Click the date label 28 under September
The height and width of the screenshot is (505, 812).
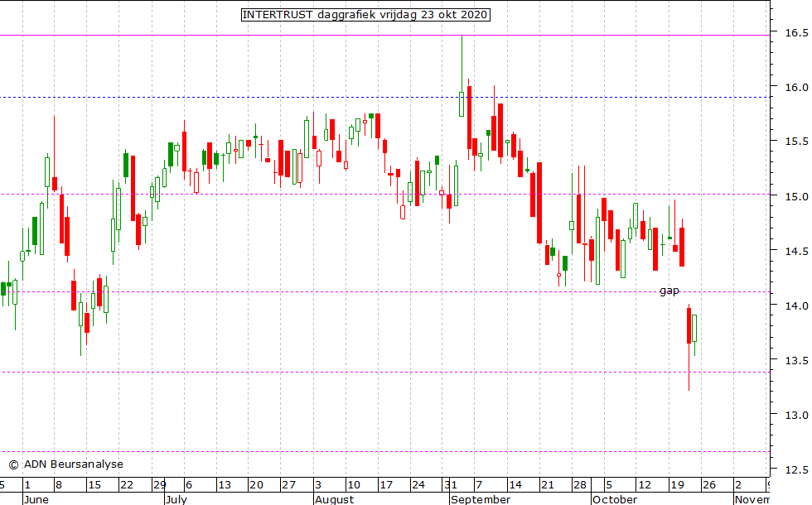(x=579, y=485)
